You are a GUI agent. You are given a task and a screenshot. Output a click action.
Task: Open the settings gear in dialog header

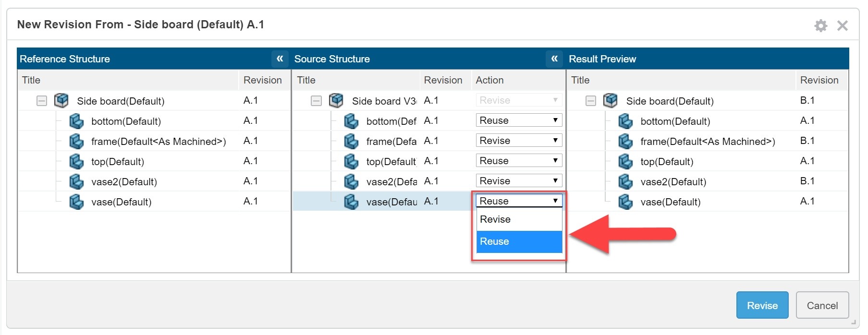[x=820, y=25]
